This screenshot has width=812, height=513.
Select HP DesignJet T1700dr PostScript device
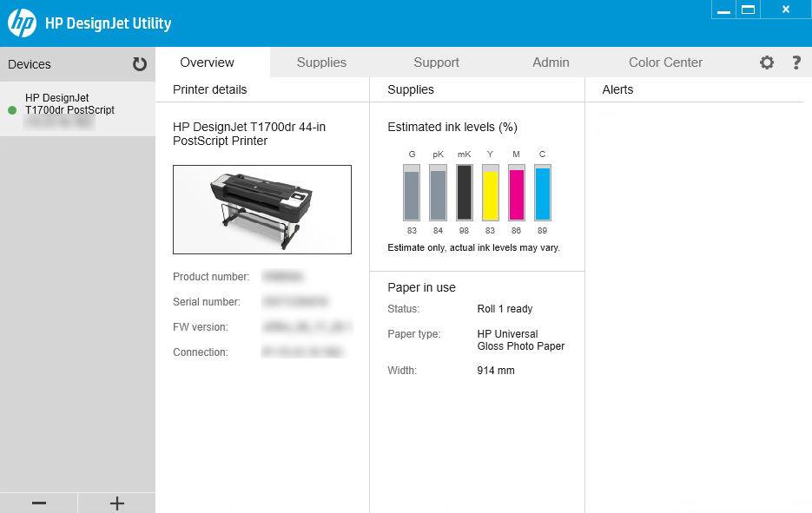[77, 109]
